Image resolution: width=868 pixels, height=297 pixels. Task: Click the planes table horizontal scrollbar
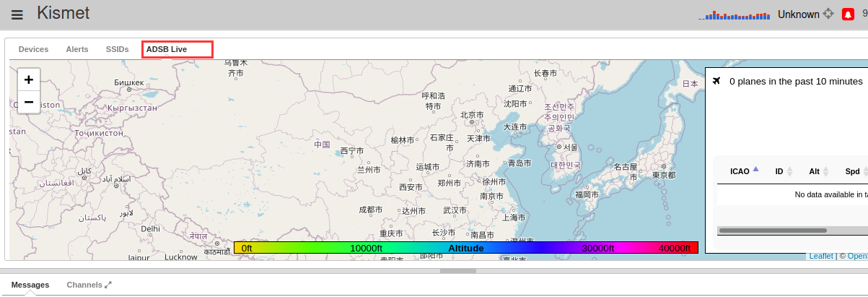click(773, 231)
